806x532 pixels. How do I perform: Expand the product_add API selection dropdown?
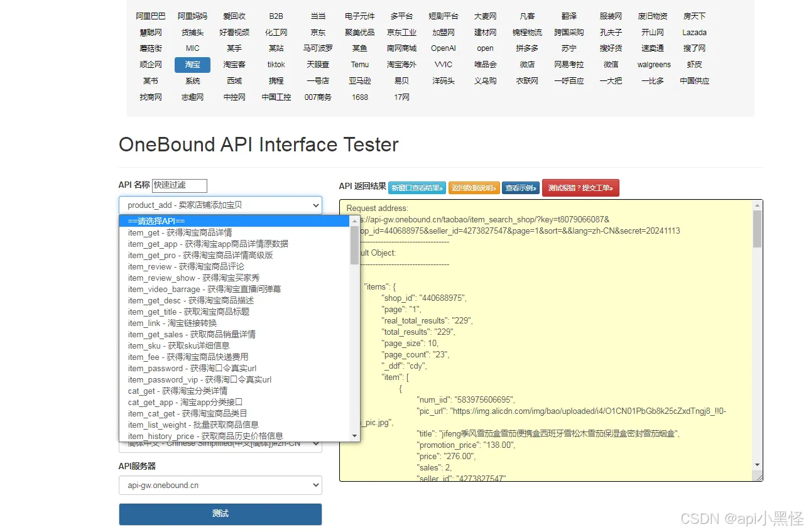(221, 205)
